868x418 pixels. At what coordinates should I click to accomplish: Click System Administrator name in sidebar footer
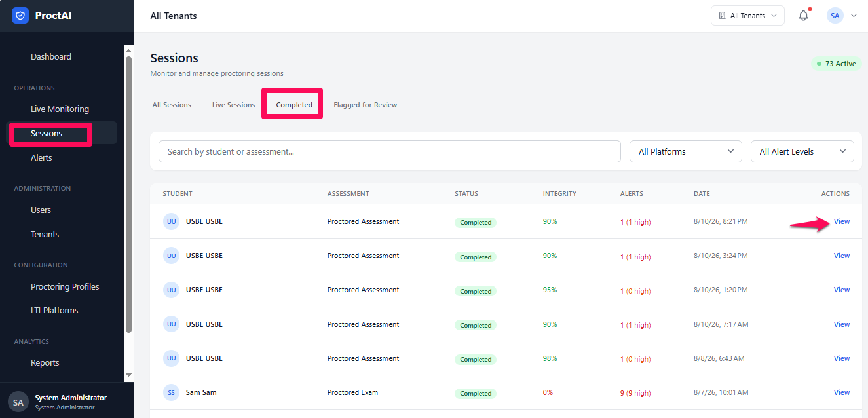71,398
